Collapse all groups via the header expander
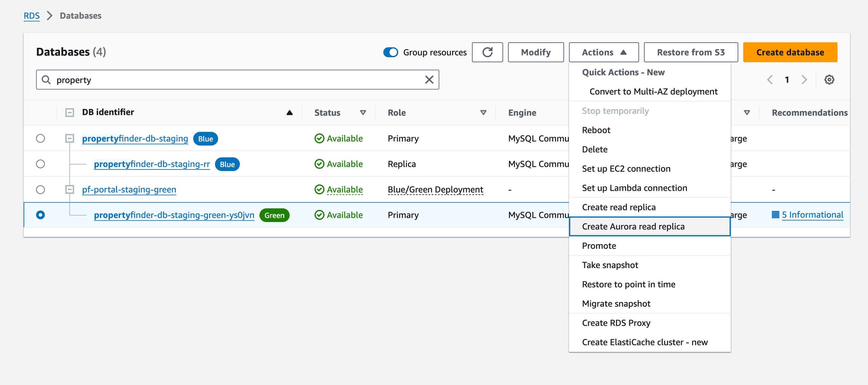This screenshot has height=385, width=868. 70,113
